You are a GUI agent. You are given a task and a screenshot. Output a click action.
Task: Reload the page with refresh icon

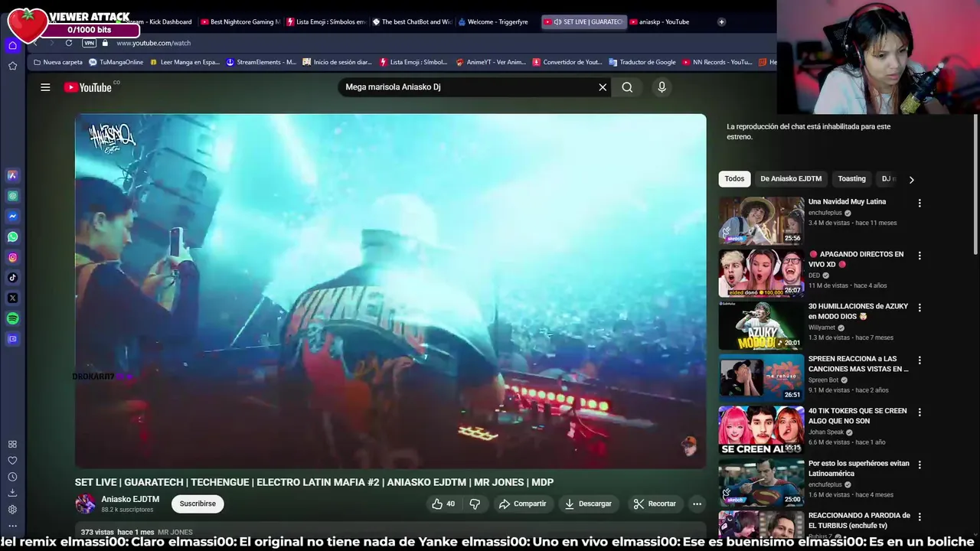pyautogui.click(x=68, y=43)
